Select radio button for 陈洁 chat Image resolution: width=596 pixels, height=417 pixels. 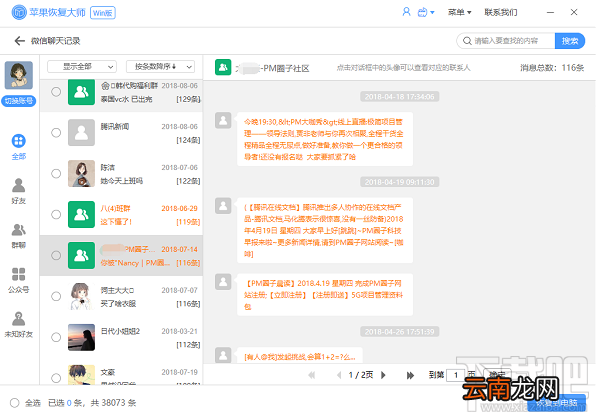click(x=56, y=174)
